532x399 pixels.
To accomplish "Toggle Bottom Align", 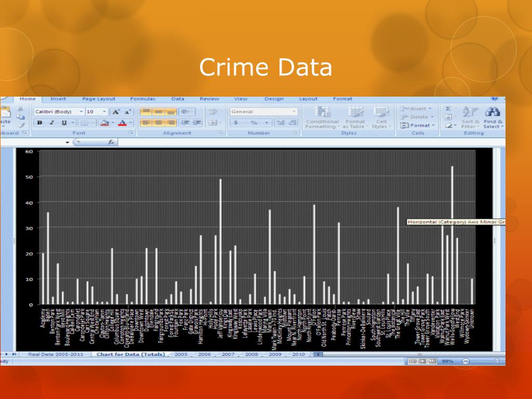I will coord(170,112).
